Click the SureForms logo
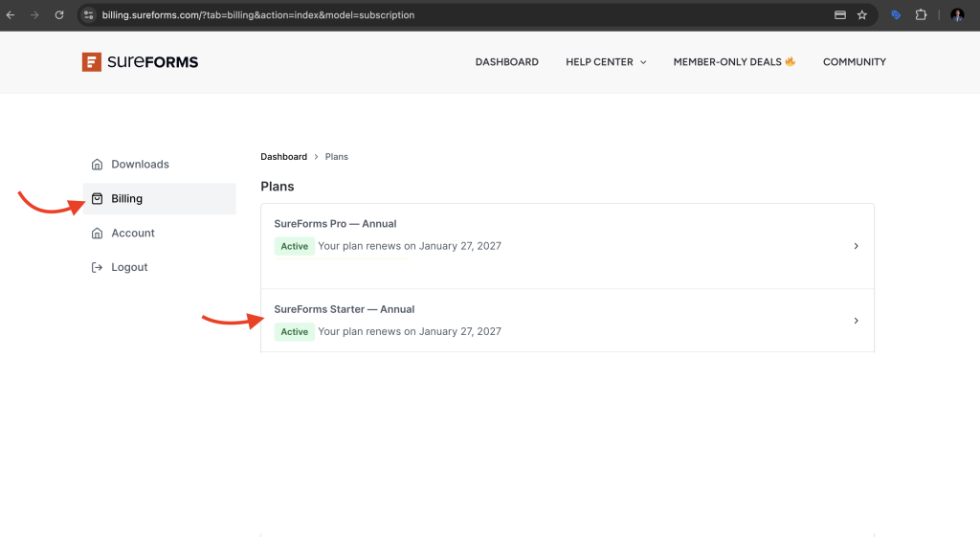 [x=140, y=62]
